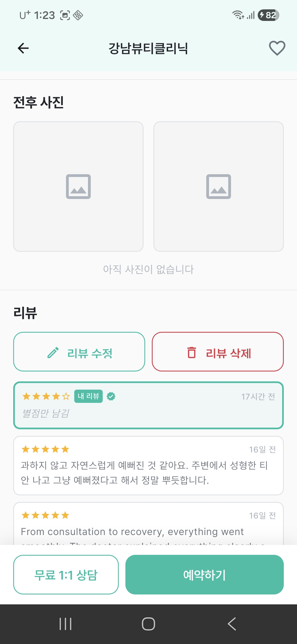Toggle the heart favorite icon

[277, 48]
